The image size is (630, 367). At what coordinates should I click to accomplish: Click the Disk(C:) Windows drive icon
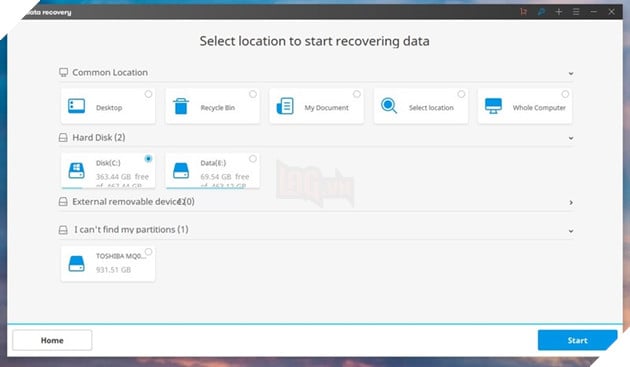click(x=76, y=170)
